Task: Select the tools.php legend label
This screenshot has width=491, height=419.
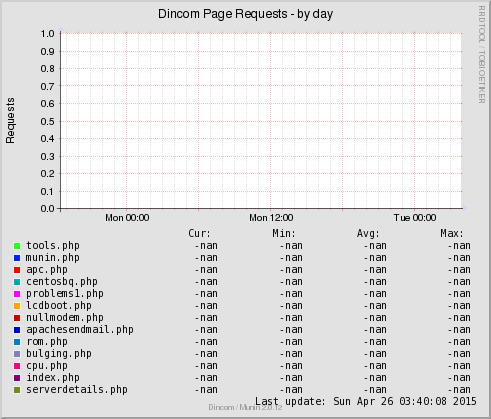Action: (x=53, y=246)
